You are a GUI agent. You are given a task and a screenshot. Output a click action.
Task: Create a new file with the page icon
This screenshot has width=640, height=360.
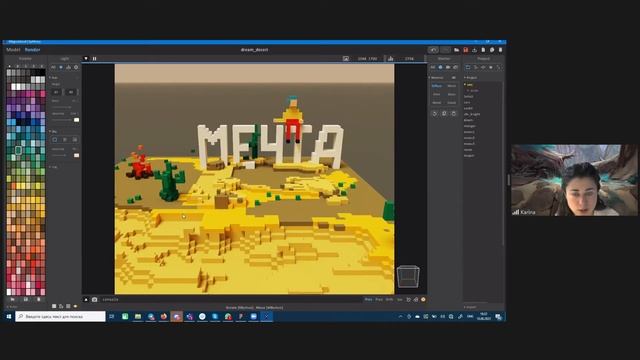[483, 50]
